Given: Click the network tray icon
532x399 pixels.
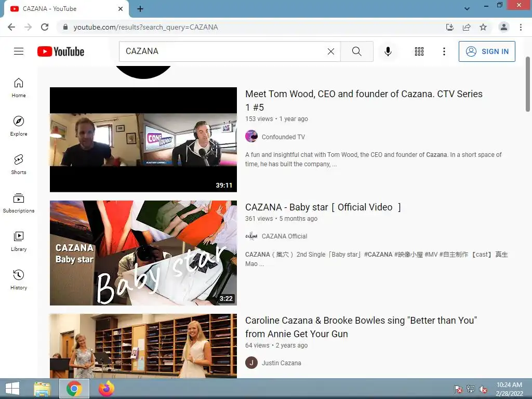Looking at the screenshot, I should [471, 389].
